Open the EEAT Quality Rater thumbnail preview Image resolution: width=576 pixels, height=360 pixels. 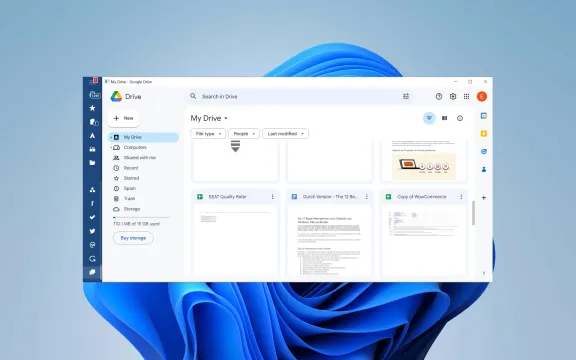(x=235, y=240)
